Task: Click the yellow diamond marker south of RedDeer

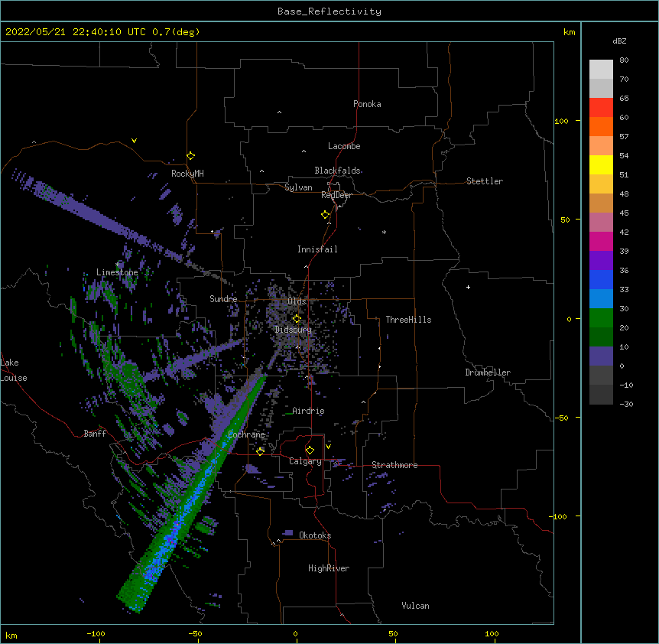Action: 326,215
